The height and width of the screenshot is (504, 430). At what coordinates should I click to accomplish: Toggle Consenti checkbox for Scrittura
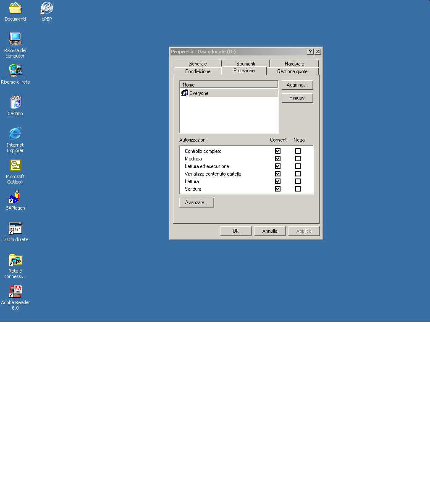(x=278, y=189)
